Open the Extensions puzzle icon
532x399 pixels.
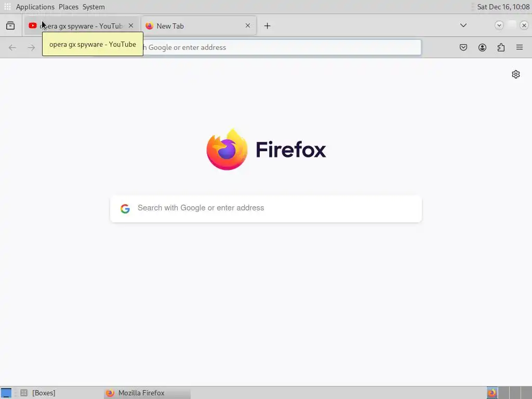pyautogui.click(x=501, y=47)
